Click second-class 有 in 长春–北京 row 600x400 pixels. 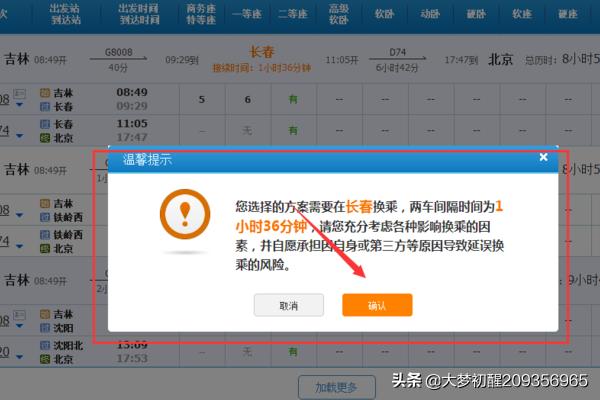(293, 131)
